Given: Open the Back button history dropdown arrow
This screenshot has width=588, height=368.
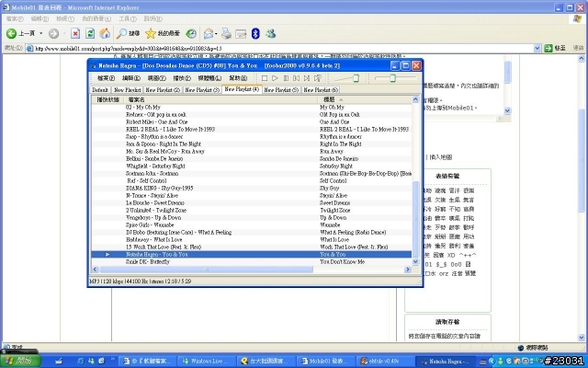Looking at the screenshot, I should (x=40, y=33).
